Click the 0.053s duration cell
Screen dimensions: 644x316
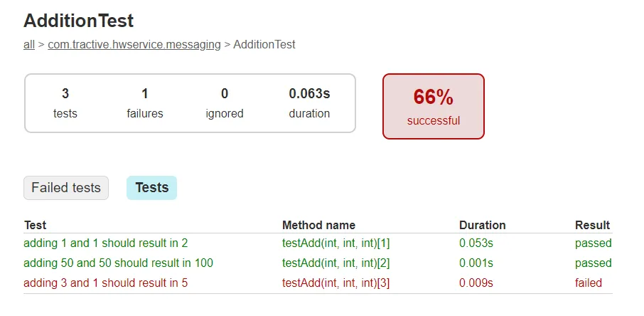tap(476, 243)
